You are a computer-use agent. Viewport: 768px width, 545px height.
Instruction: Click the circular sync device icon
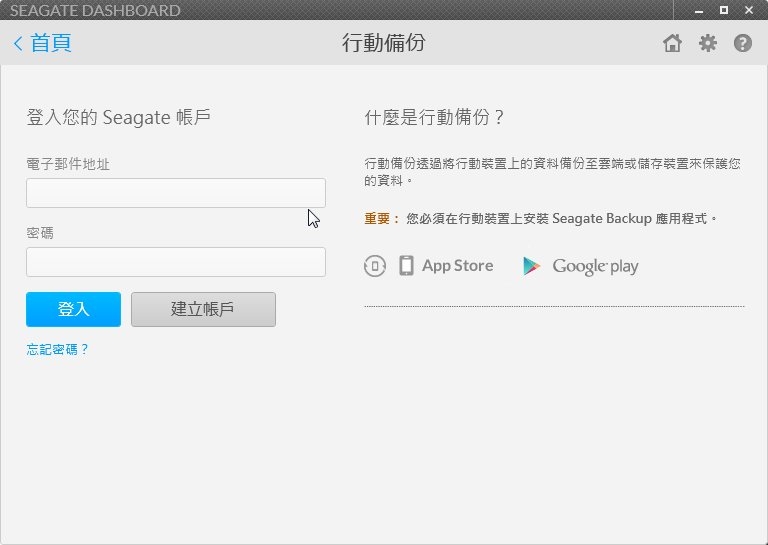(375, 266)
